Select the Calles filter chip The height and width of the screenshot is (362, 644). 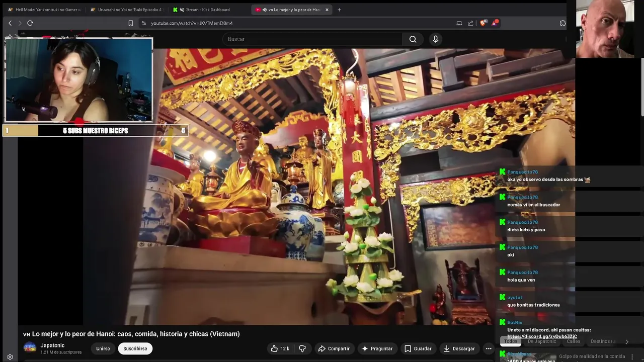point(574,341)
